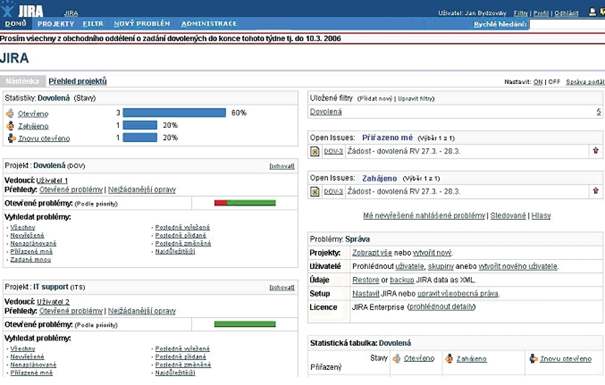Click the user icon at top right
The height and width of the screenshot is (385, 605).
coord(593,12)
